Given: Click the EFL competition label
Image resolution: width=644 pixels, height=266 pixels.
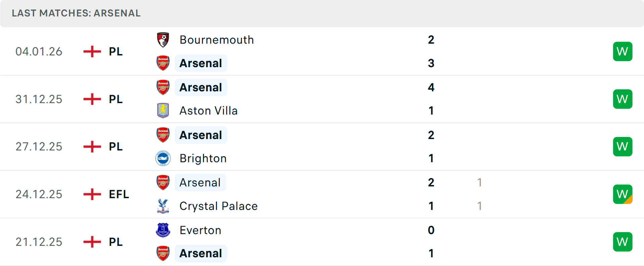Looking at the screenshot, I should click(x=119, y=194).
